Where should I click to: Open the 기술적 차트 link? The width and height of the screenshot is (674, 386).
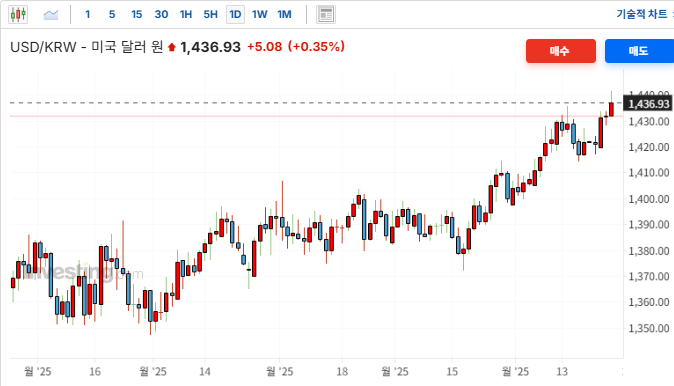(642, 14)
